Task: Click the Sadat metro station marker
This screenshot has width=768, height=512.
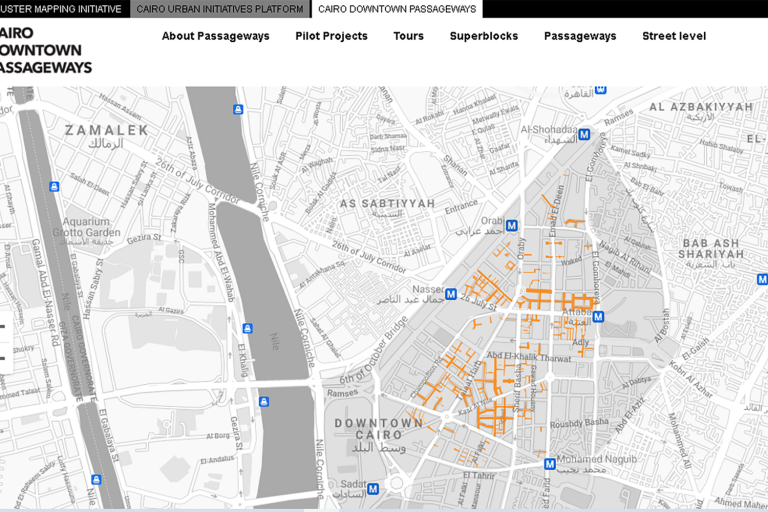Action: tap(373, 489)
